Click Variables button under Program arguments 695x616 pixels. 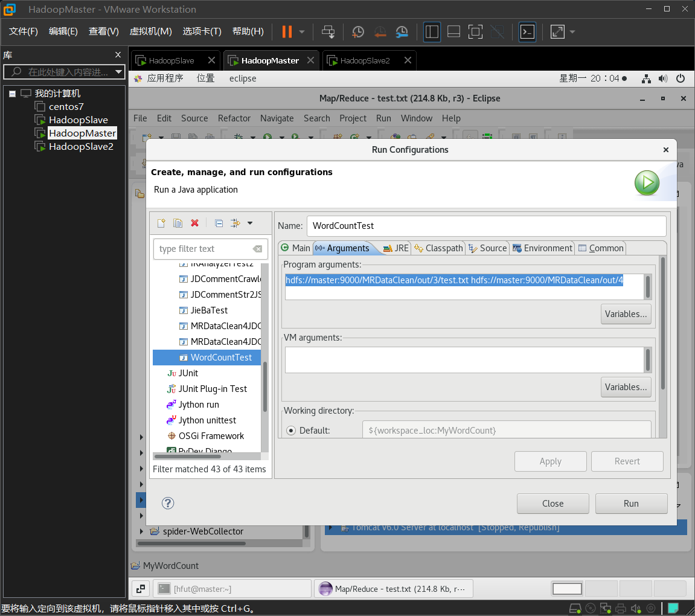click(x=626, y=314)
